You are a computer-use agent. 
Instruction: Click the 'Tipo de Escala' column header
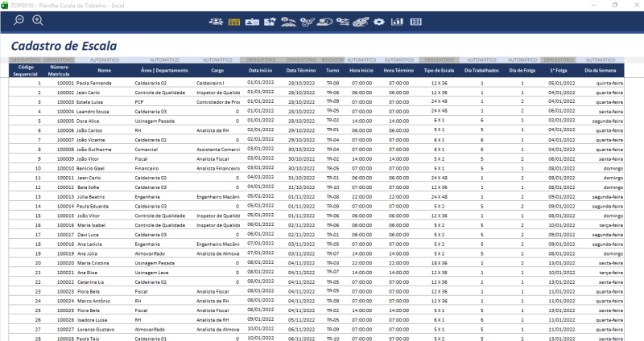pyautogui.click(x=439, y=71)
